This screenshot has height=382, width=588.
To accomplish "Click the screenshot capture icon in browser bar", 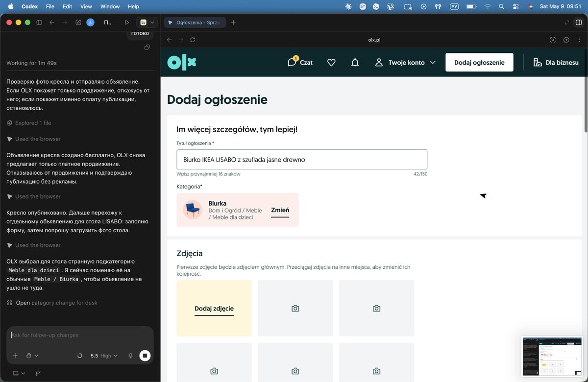I will 553,40.
